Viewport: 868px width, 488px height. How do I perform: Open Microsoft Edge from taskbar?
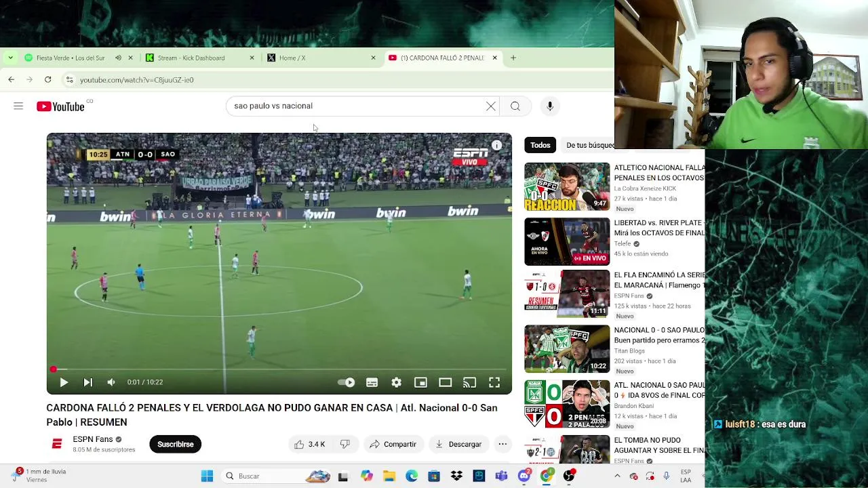coord(412,476)
